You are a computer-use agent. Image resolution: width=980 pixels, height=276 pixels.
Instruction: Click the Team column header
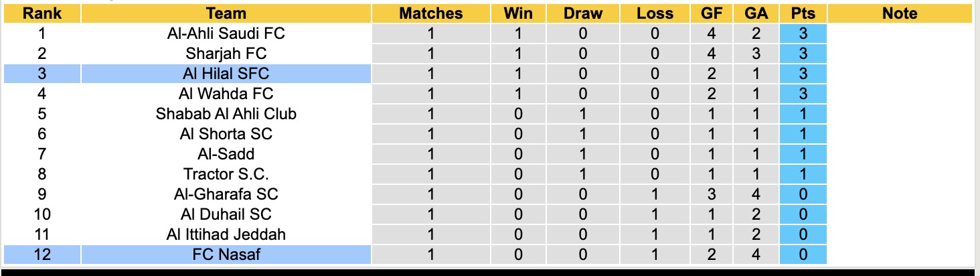click(x=226, y=13)
